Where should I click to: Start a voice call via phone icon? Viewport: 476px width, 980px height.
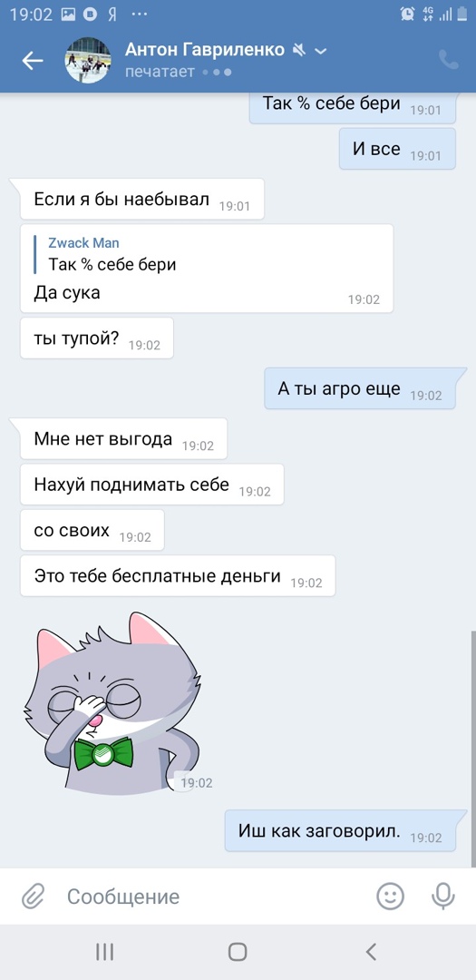pos(449,59)
